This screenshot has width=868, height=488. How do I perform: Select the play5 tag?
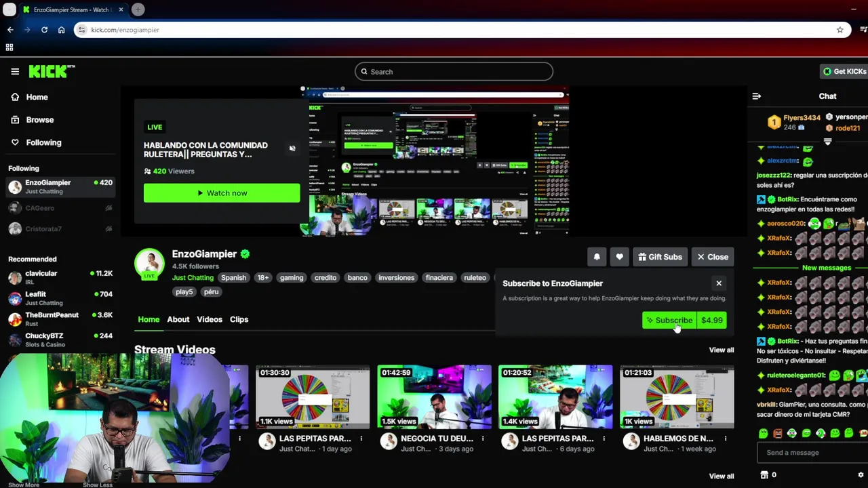pyautogui.click(x=184, y=292)
